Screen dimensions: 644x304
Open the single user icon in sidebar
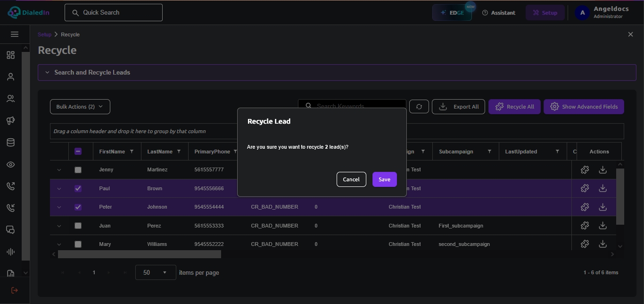tap(10, 77)
